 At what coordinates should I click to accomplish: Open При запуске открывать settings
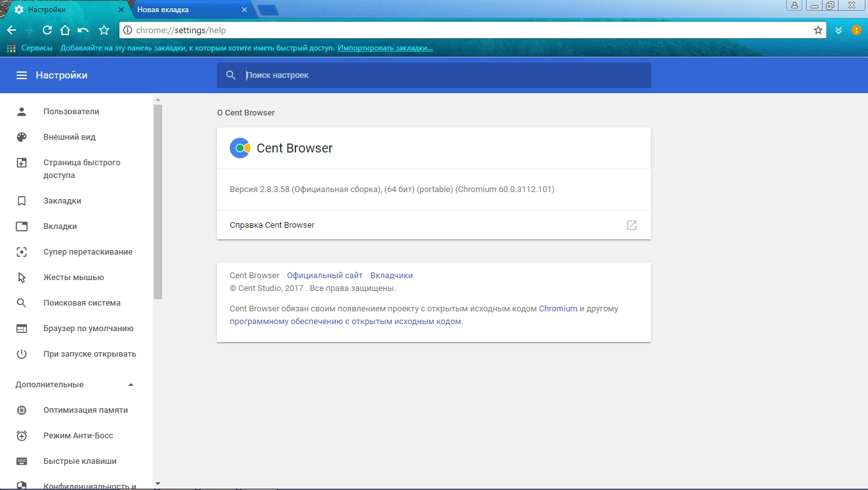(90, 354)
